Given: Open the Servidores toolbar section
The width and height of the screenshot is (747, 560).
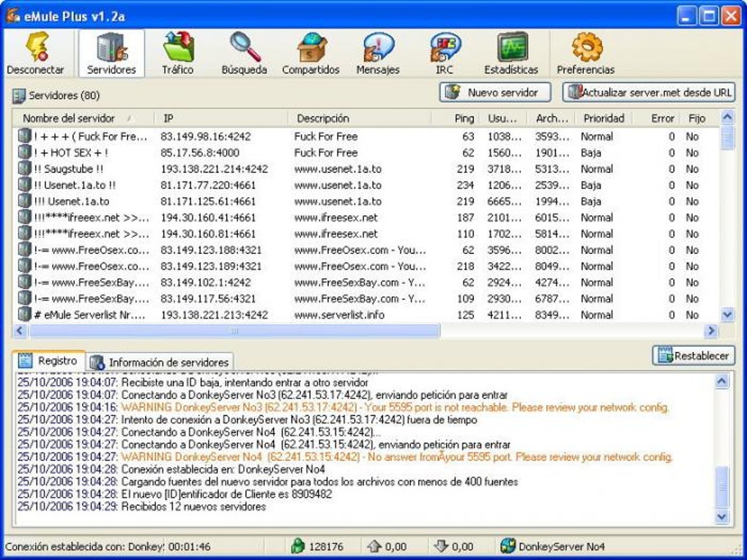Looking at the screenshot, I should pos(111,53).
